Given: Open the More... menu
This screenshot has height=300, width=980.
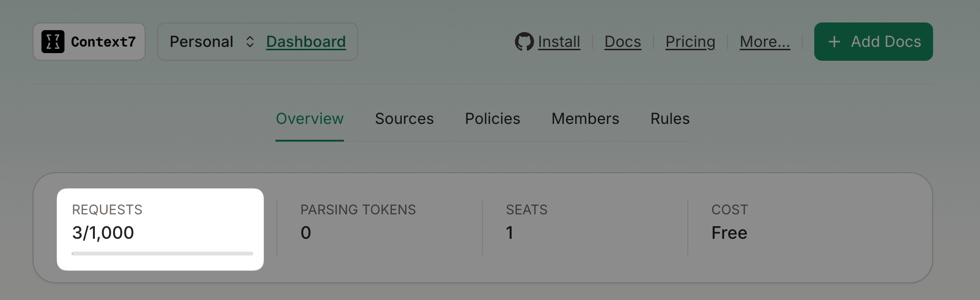Looking at the screenshot, I should 764,42.
